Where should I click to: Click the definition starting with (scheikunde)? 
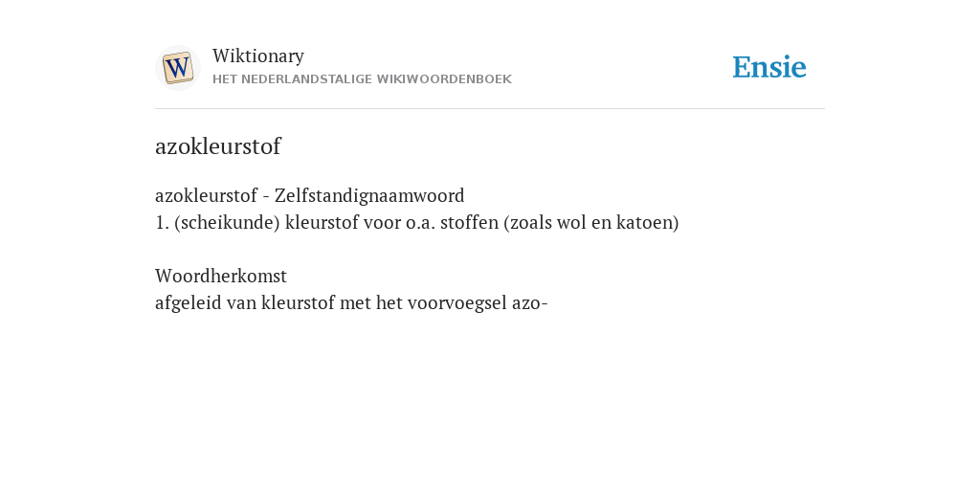pyautogui.click(x=417, y=223)
